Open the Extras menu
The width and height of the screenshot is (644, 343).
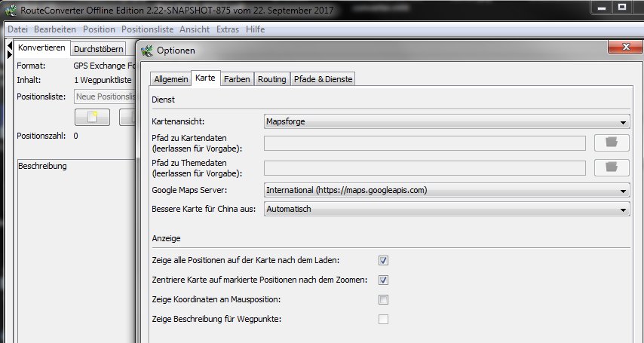(x=227, y=29)
